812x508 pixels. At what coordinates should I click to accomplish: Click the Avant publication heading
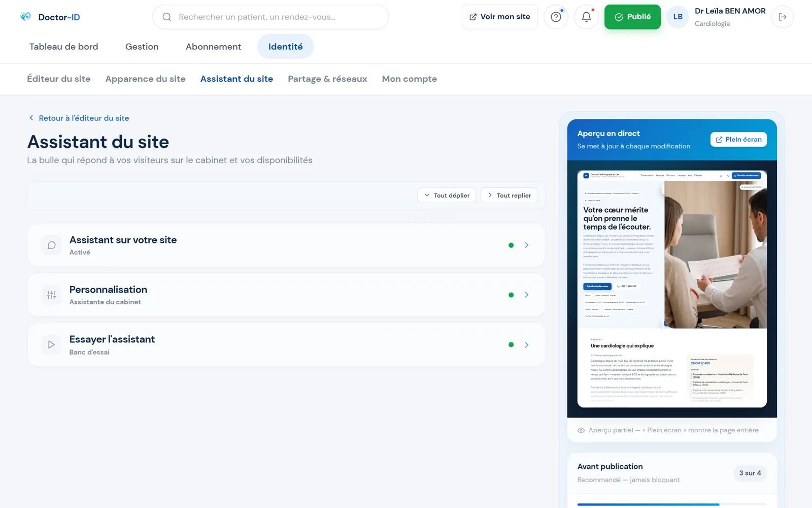pyautogui.click(x=610, y=467)
